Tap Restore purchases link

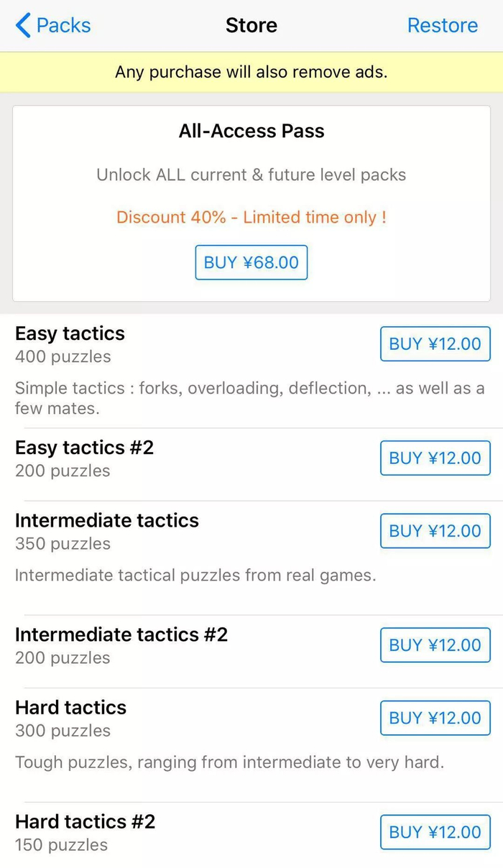tap(442, 26)
